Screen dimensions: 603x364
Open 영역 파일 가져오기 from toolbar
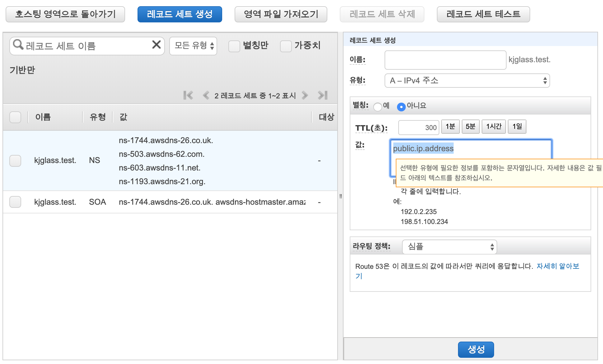coord(281,14)
